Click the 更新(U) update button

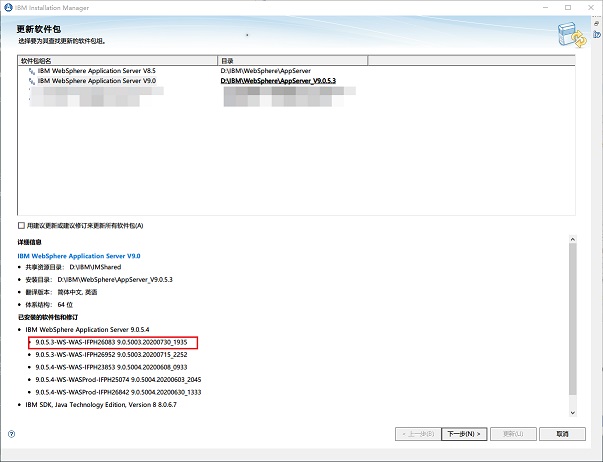(513, 434)
